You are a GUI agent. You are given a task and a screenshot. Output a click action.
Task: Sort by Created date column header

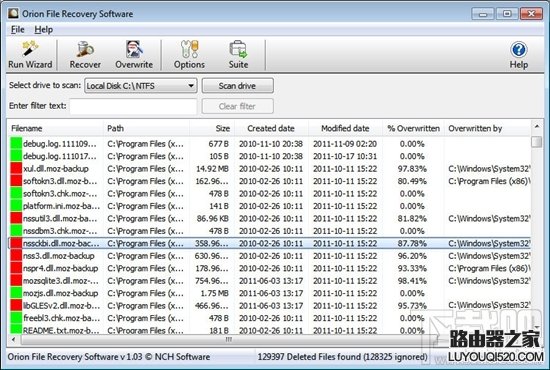tap(271, 128)
